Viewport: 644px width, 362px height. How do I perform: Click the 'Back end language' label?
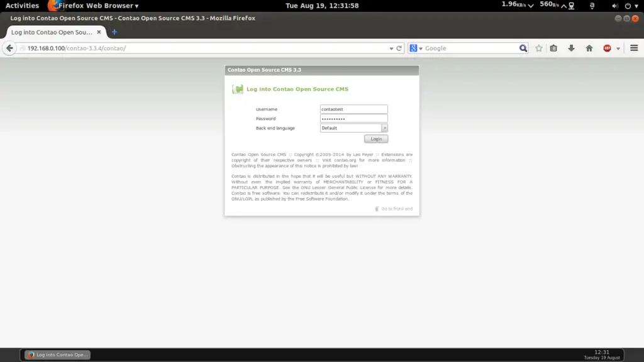[x=275, y=128]
